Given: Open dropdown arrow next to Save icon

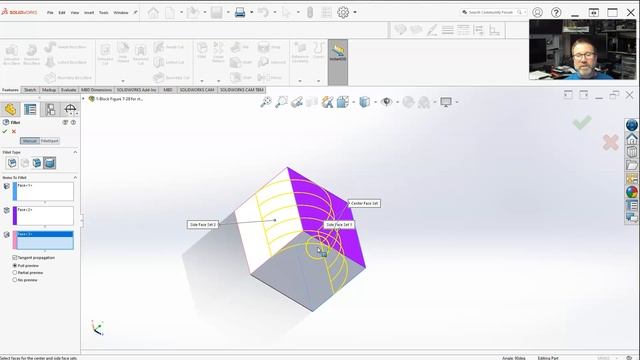Looking at the screenshot, I should [x=228, y=13].
